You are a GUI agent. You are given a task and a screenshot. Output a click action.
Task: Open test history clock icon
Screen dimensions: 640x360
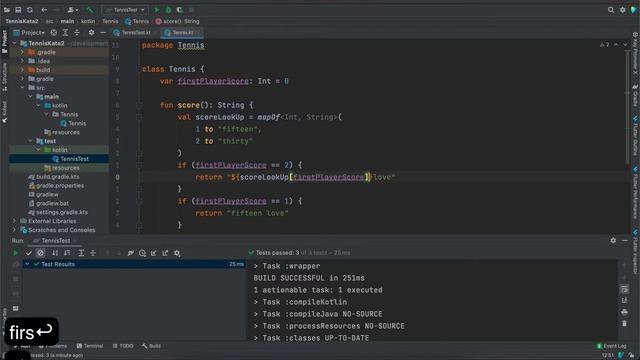[x=142, y=253]
